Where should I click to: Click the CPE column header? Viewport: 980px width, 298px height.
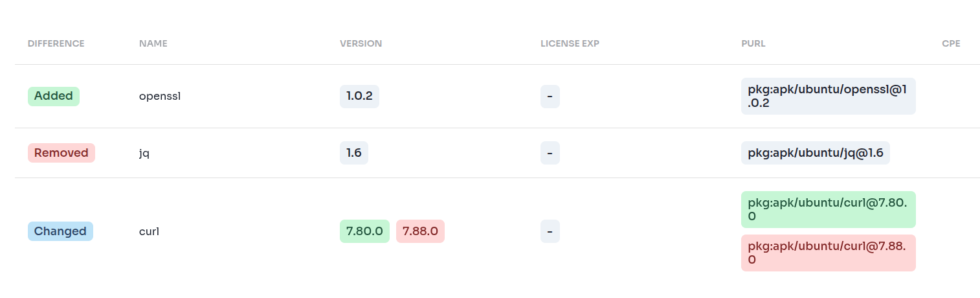click(x=951, y=44)
